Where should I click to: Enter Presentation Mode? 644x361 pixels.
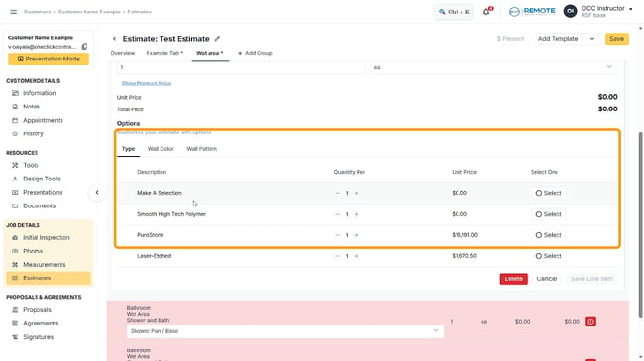click(x=48, y=60)
